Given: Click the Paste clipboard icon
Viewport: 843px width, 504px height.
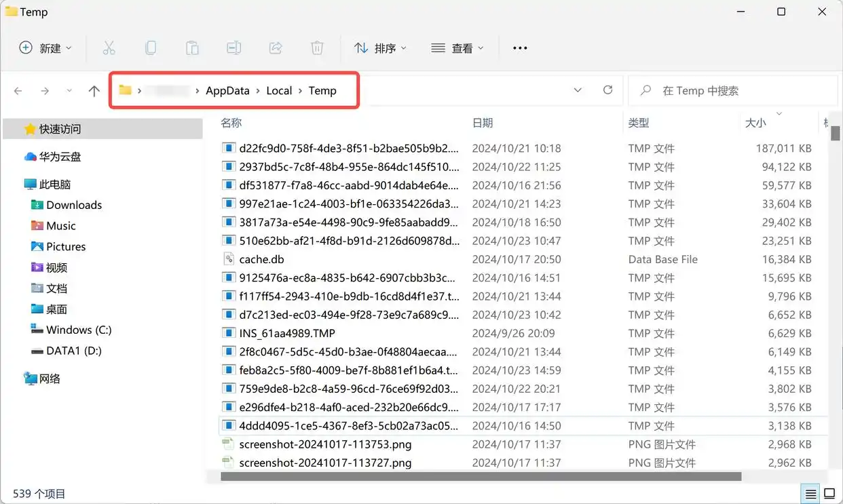Looking at the screenshot, I should [192, 48].
